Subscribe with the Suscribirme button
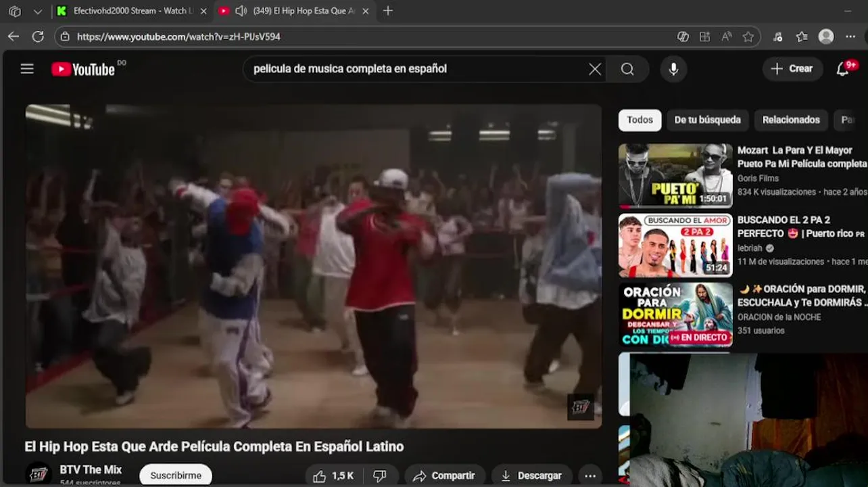Viewport: 868px width, 487px height. 176,476
